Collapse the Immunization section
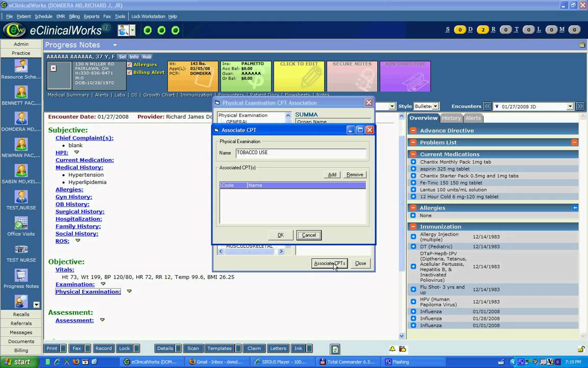The height and width of the screenshot is (368, 588). tap(413, 226)
